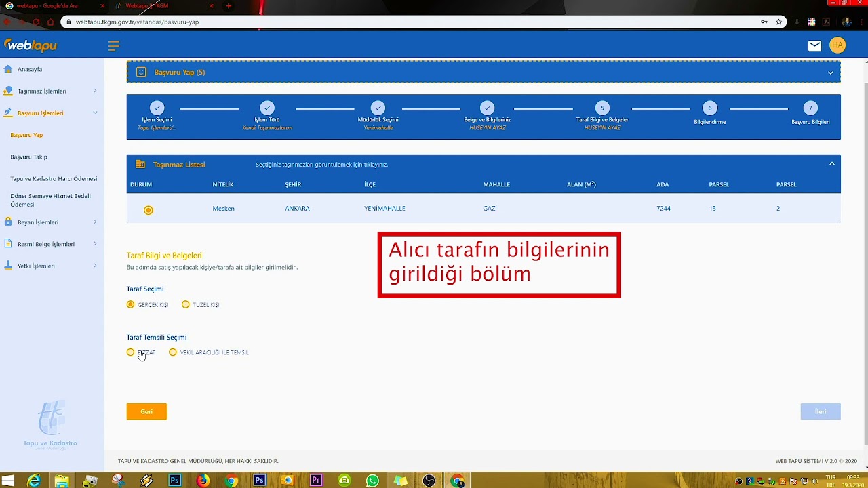Image resolution: width=868 pixels, height=488 pixels.
Task: Click the DURUM column header
Action: pyautogui.click(x=141, y=184)
